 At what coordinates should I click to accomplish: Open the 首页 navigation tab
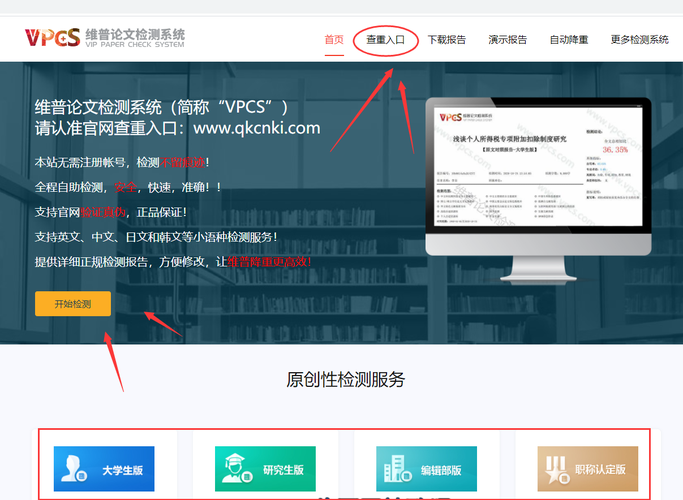tap(334, 40)
